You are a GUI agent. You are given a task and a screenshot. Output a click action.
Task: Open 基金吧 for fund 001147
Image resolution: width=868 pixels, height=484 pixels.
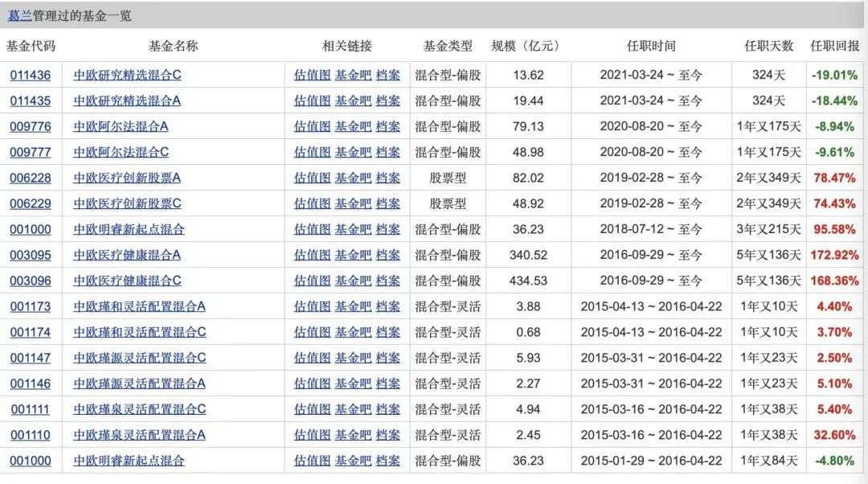coord(353,359)
